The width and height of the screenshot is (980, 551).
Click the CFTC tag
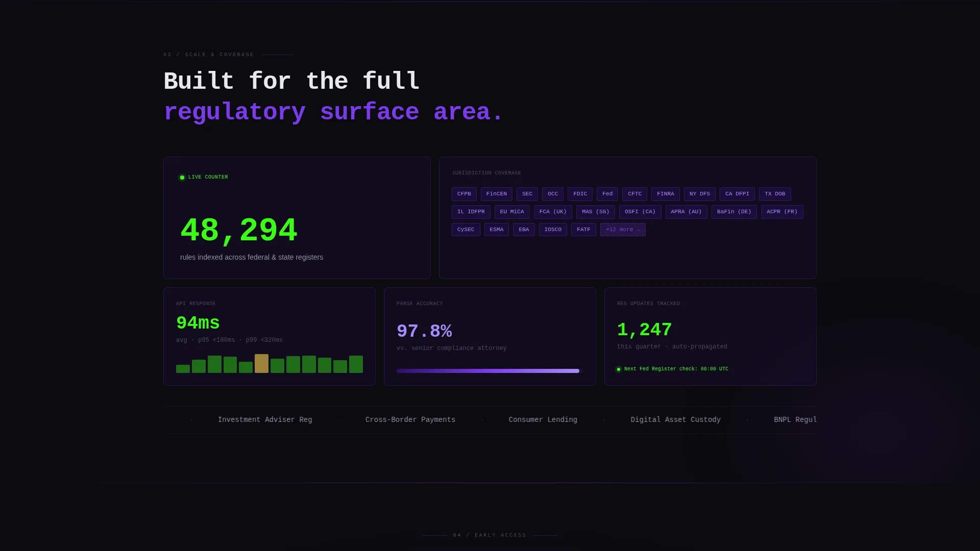tap(634, 194)
